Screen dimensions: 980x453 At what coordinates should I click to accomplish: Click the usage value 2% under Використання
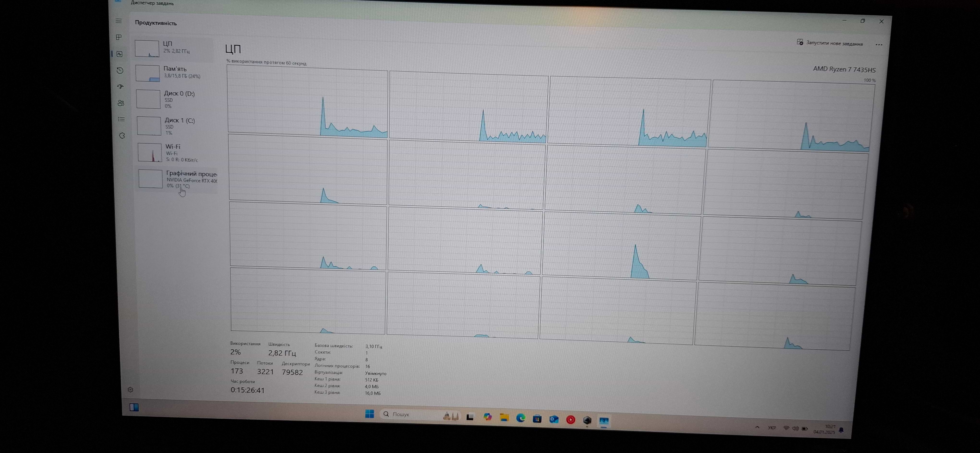[235, 352]
